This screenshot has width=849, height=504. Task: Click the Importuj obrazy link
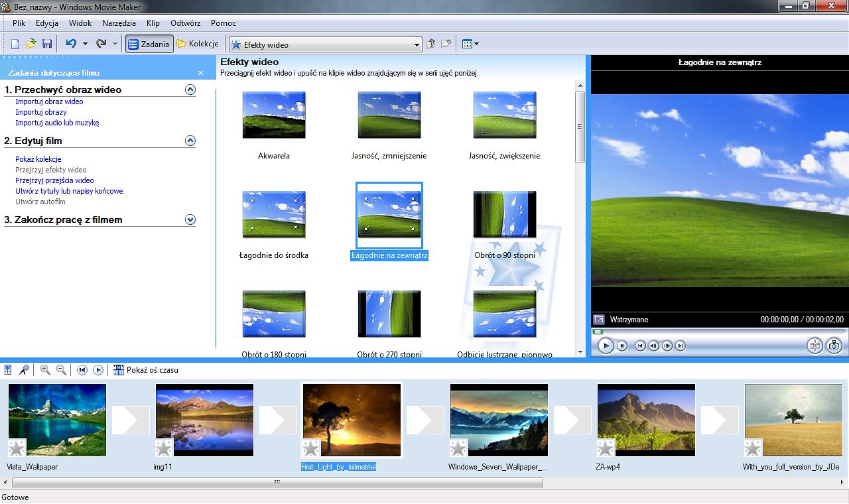[x=41, y=112]
